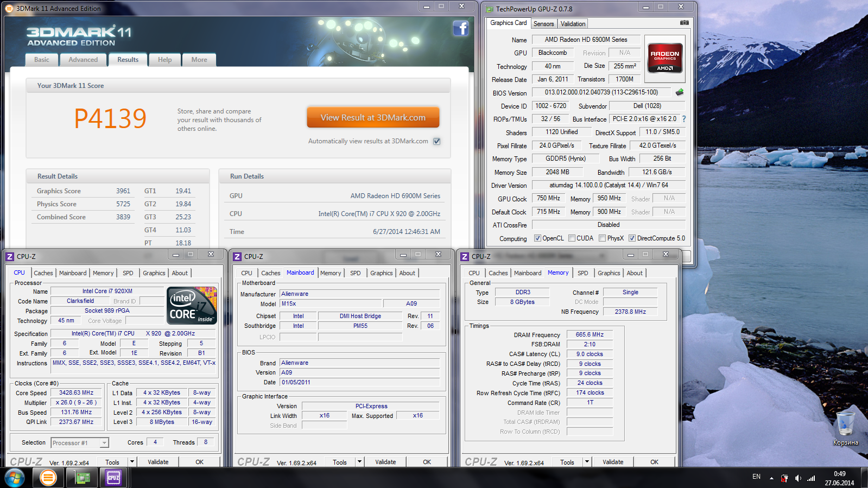Click the GPU-Z title bar icon
This screenshot has width=868, height=488.
click(490, 9)
